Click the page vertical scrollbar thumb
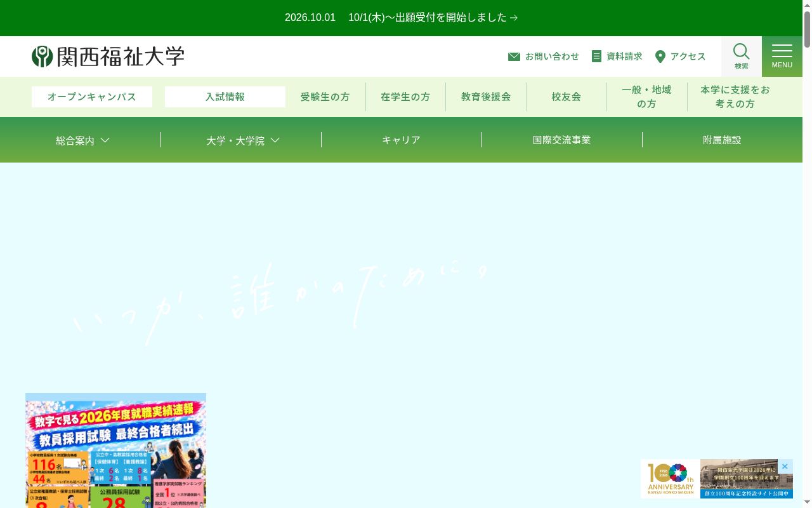812x508 pixels. tap(807, 29)
